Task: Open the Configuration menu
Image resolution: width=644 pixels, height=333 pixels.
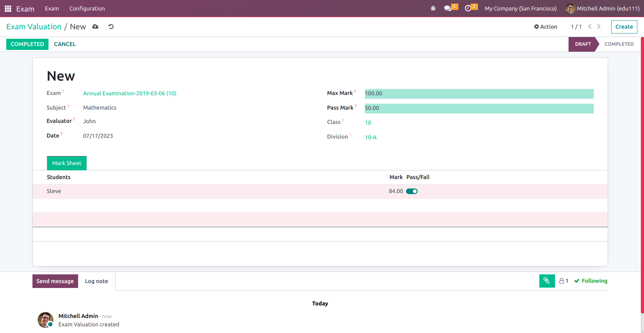Action: [x=87, y=8]
